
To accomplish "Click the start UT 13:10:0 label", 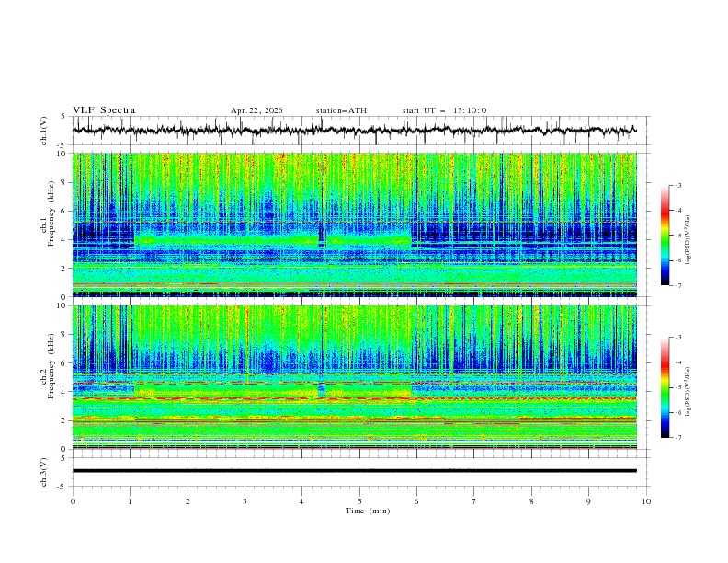I will (444, 110).
